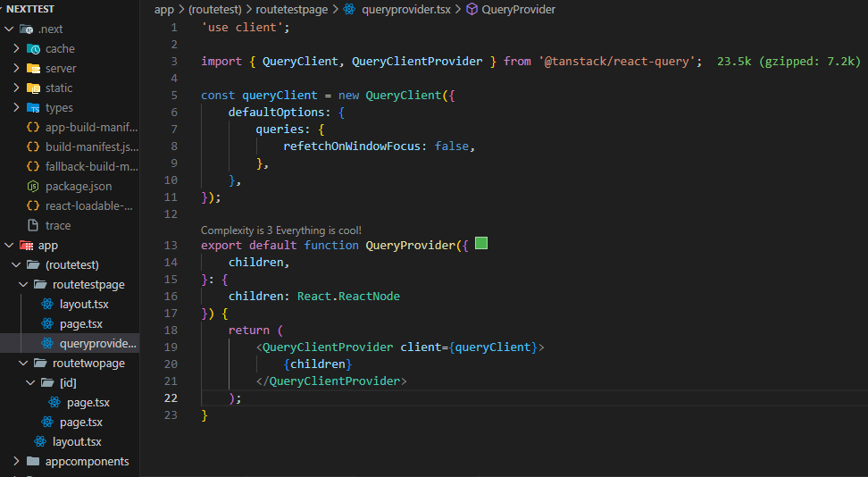Expand the types folder chevron
Image resolution: width=868 pixels, height=477 pixels.
click(x=17, y=107)
